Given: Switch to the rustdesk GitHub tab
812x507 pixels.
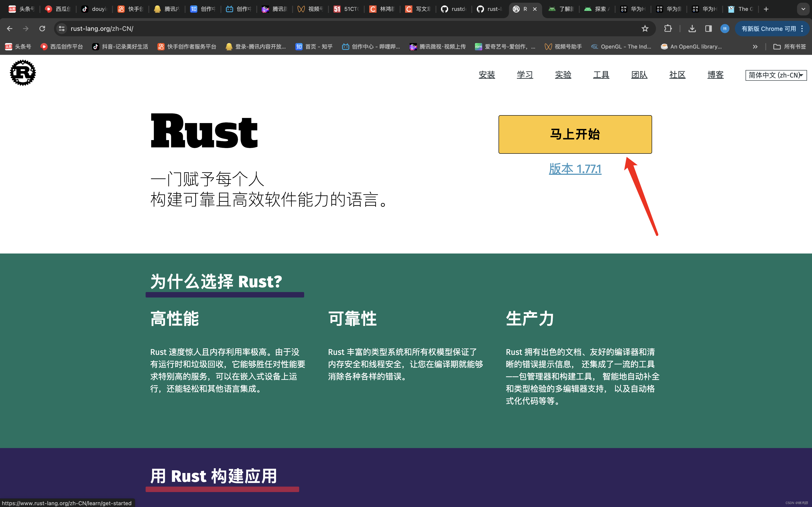Looking at the screenshot, I should pos(453,9).
